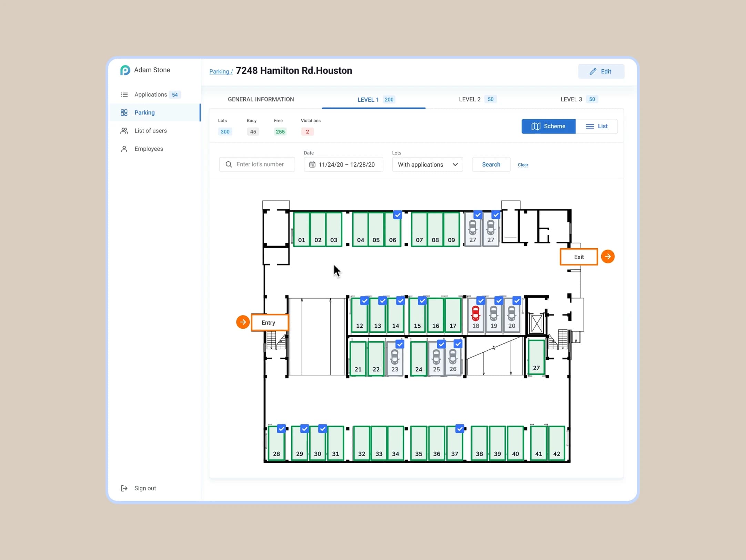This screenshot has width=746, height=560.
Task: Click the magnifier icon in lot search
Action: coord(229,164)
